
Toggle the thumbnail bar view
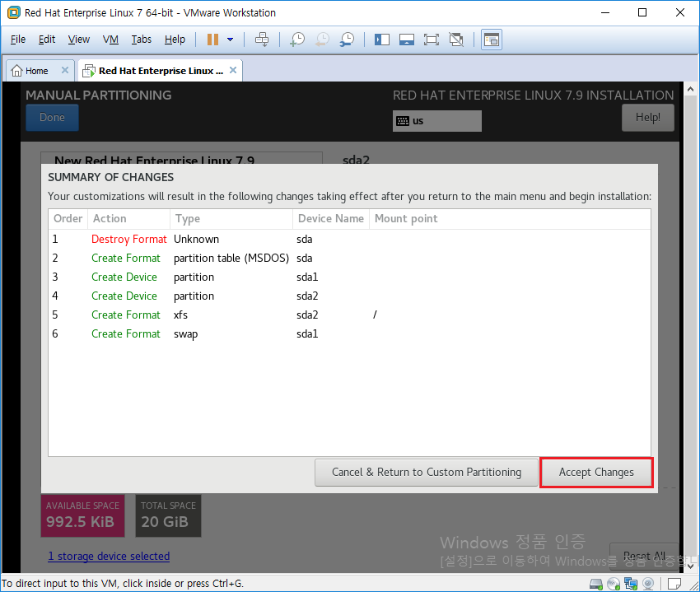click(x=407, y=40)
